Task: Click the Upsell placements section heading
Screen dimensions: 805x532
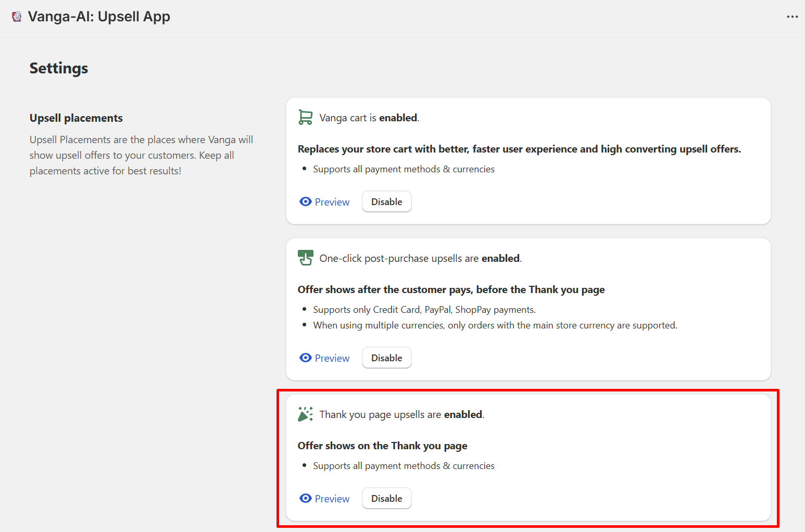Action: pos(76,118)
